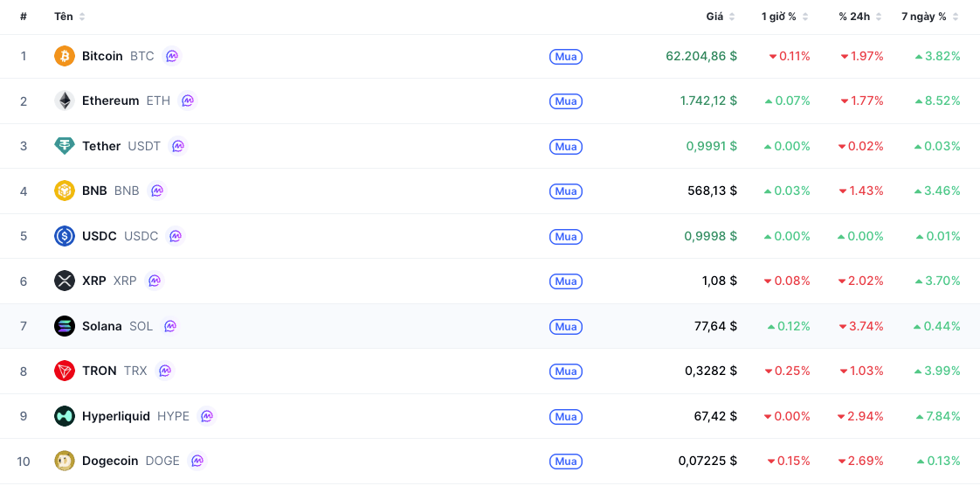Click Bitcoin's 24h change 1.97%
The width and height of the screenshot is (980, 486).
point(862,56)
